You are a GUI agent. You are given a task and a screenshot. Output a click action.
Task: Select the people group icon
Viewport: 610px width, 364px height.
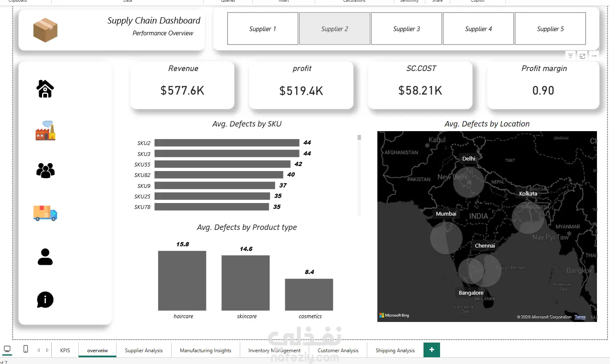click(45, 171)
